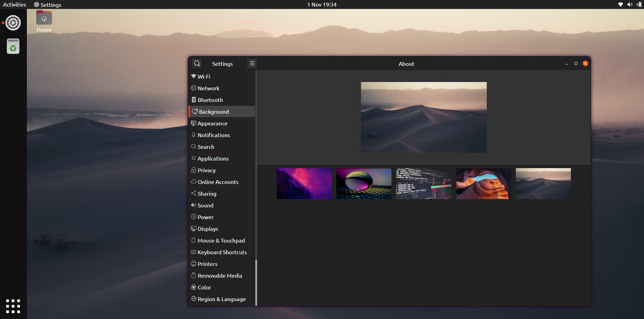Click the Wi-Fi icon in the top bar
Viewport: 644px width, 319px height.
[620, 4]
